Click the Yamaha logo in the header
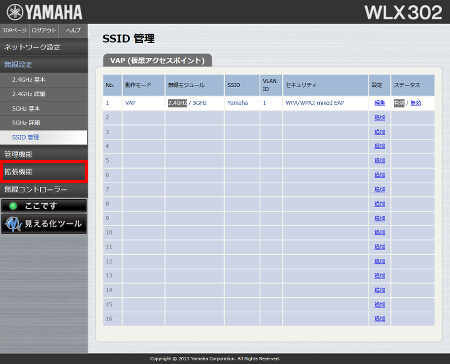Screen dimensions: 450x364 44,12
